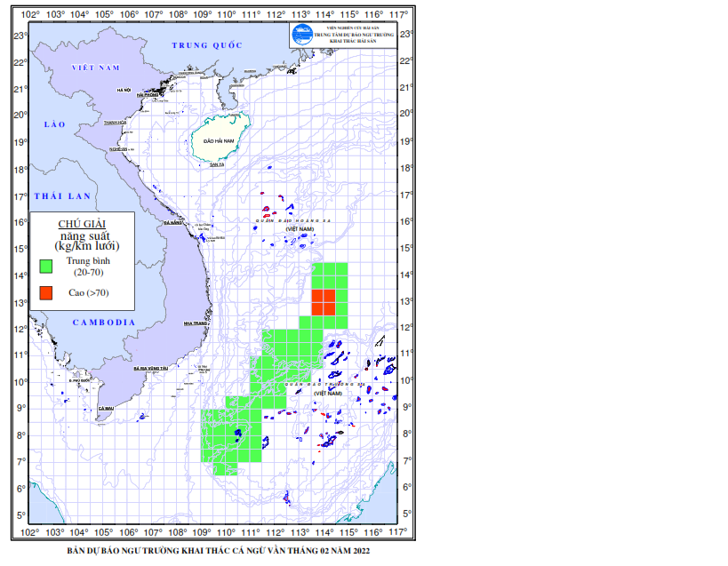Click the HẢI PHÒNG city label
Image resolution: width=728 pixels, height=566 pixels.
[x=148, y=95]
